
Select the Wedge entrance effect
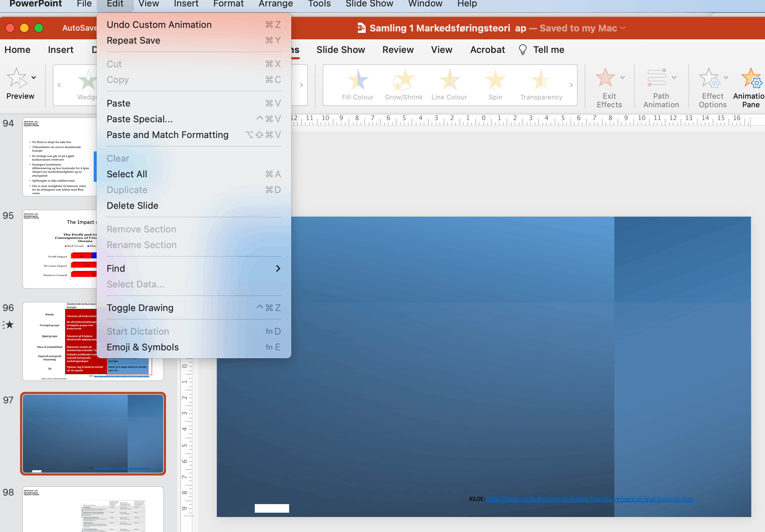point(87,85)
